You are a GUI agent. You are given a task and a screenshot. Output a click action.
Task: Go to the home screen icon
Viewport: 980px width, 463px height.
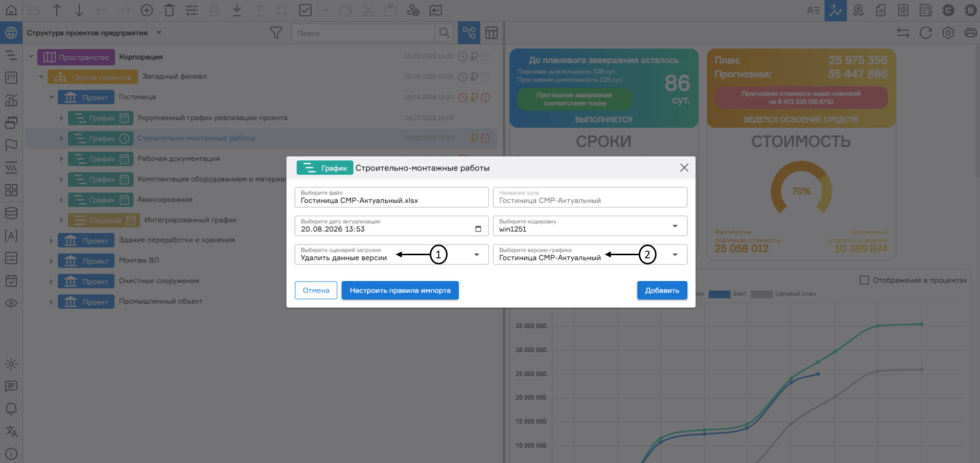11,10
